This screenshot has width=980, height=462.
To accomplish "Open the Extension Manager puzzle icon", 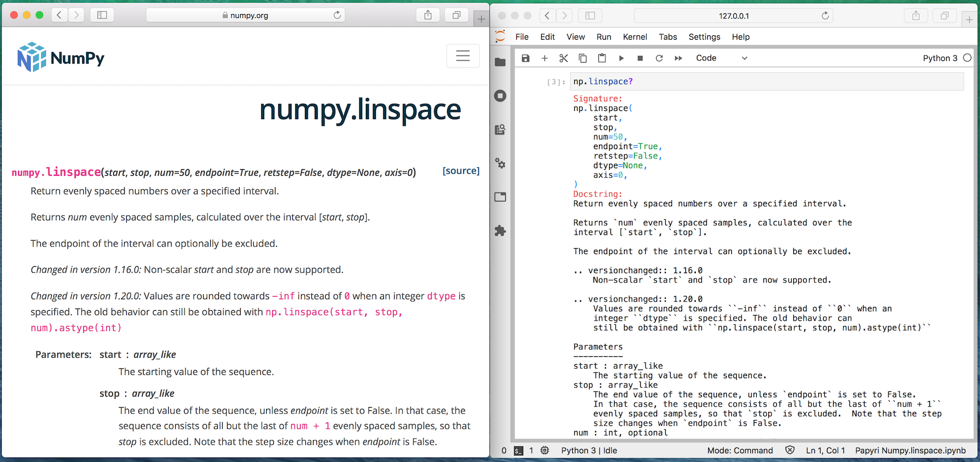I will click(x=500, y=231).
